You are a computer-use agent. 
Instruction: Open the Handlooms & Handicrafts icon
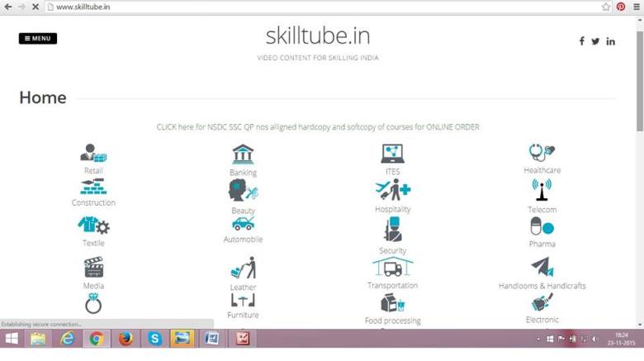coord(542,267)
